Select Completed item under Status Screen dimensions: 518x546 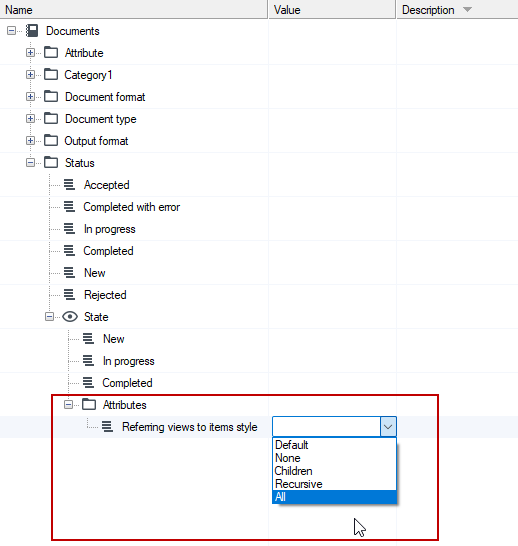(108, 251)
